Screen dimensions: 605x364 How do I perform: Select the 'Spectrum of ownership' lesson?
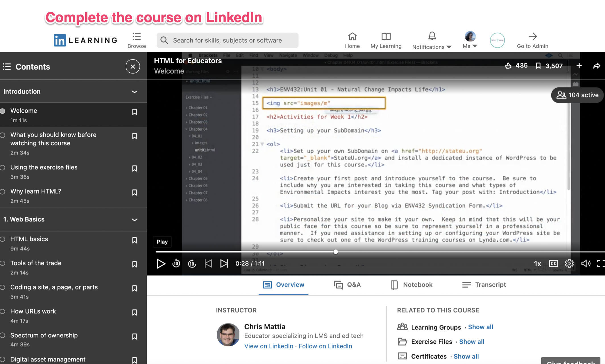[x=44, y=335]
